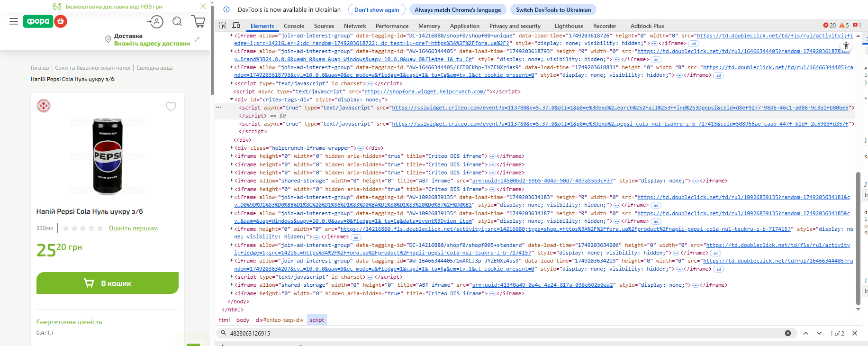
Task: Click Вкажіть адресу доставки link
Action: coord(152,44)
